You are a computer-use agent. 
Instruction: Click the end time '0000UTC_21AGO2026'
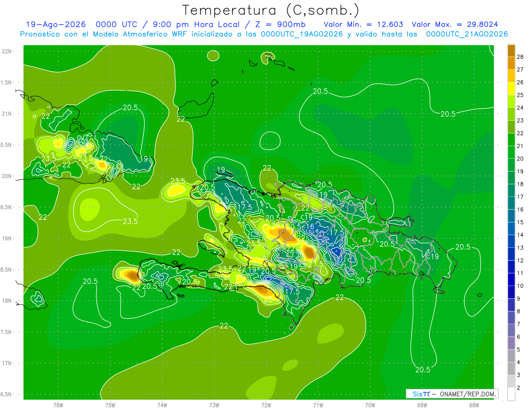[x=467, y=34]
